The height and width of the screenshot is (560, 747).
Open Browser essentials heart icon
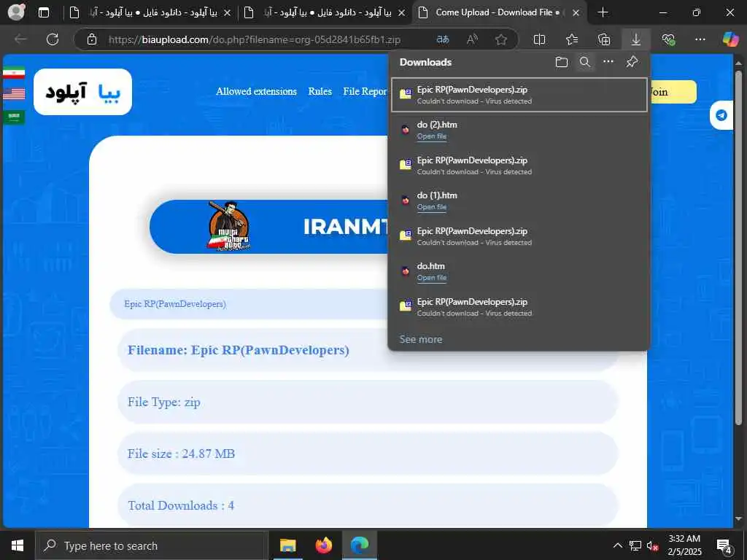pyautogui.click(x=668, y=39)
